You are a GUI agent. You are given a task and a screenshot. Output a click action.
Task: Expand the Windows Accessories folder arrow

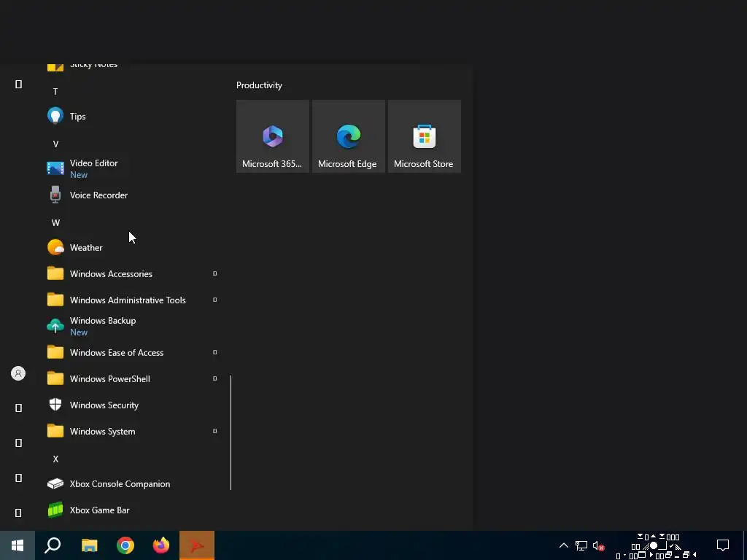pyautogui.click(x=215, y=273)
